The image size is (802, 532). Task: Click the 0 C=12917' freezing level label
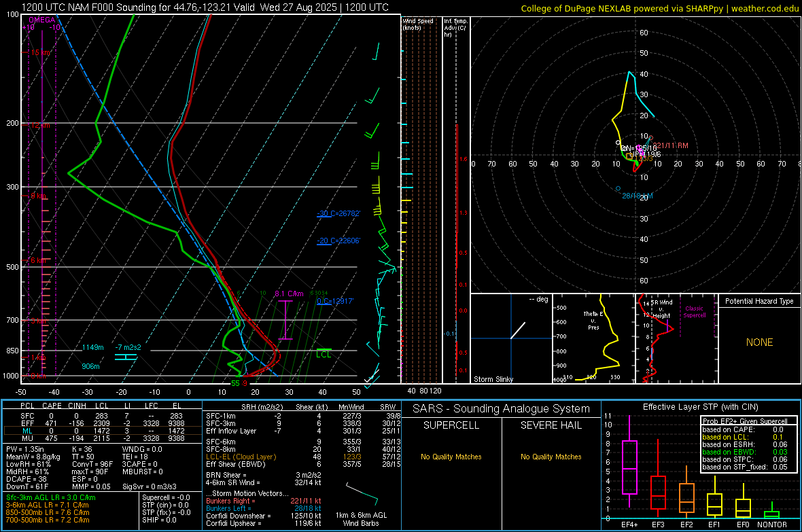335,301
